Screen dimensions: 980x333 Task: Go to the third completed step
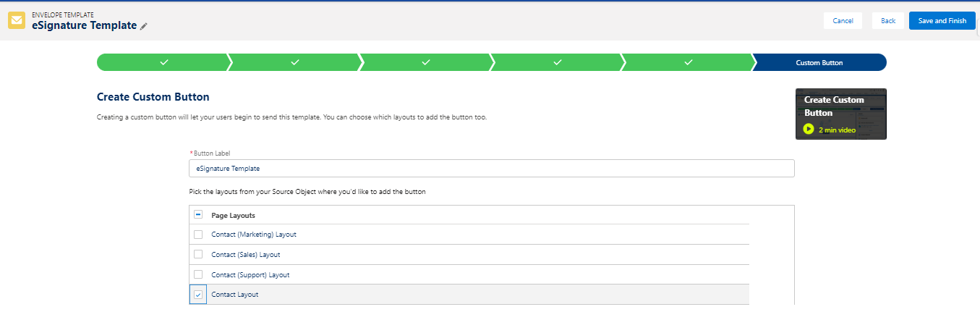point(425,62)
